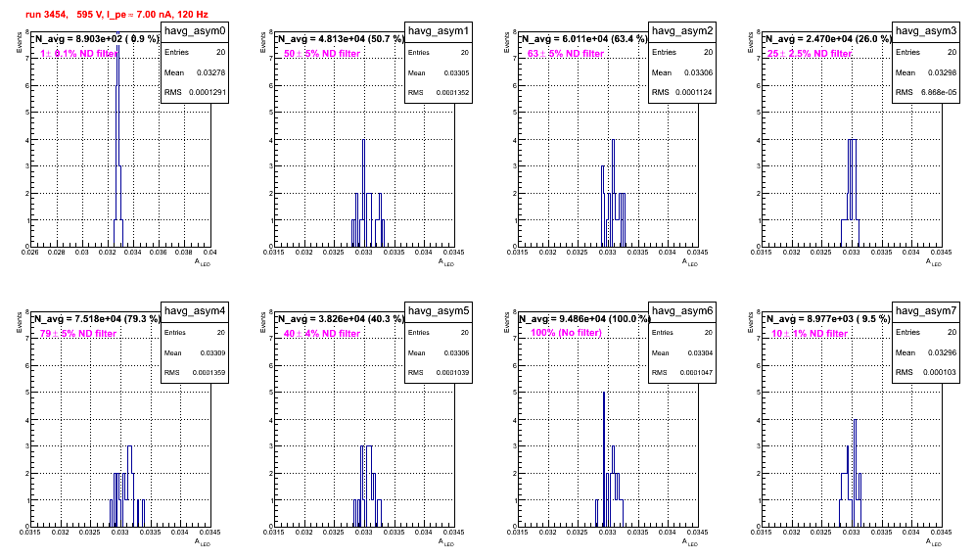Click Mean 0.03296 in havg_asym7 stats
Screen dimensions: 975x560
pos(926,352)
